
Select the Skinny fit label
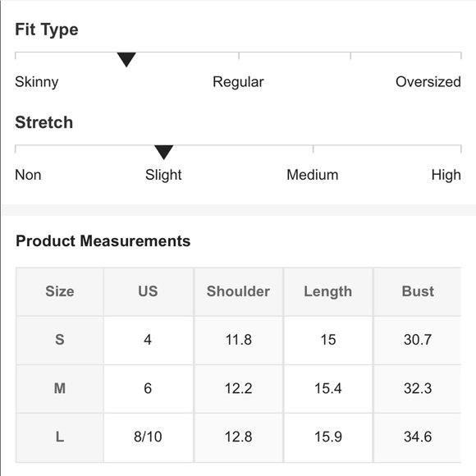[x=37, y=82]
